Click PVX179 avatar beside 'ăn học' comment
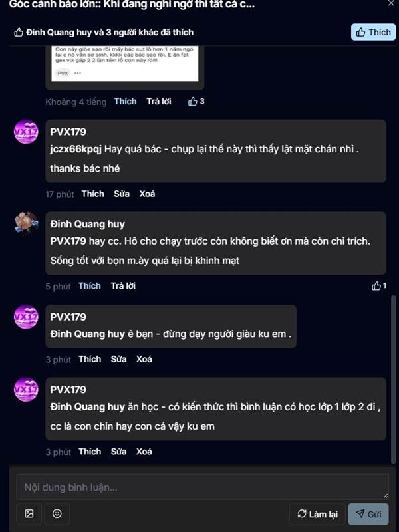This screenshot has height=532, width=399. pyautogui.click(x=26, y=388)
